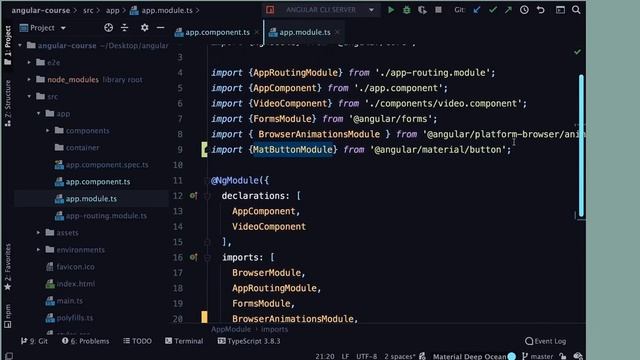640x360 pixels.
Task: Open index.html from the tree
Action: tap(76, 284)
